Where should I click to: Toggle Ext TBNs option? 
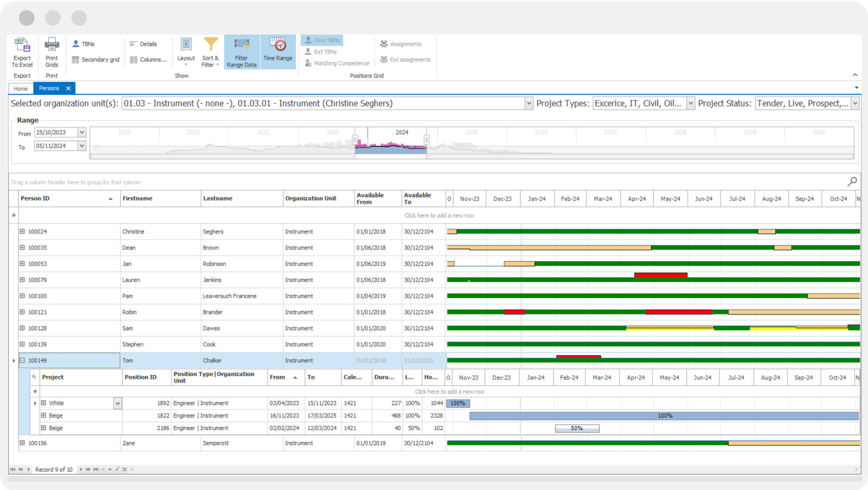pyautogui.click(x=321, y=52)
